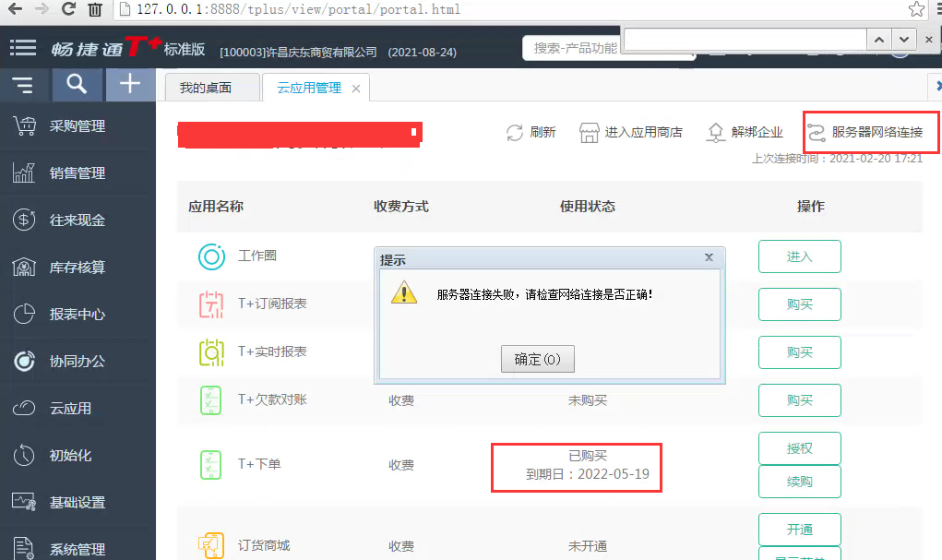Open 库存核算 sidebar module

78,267
